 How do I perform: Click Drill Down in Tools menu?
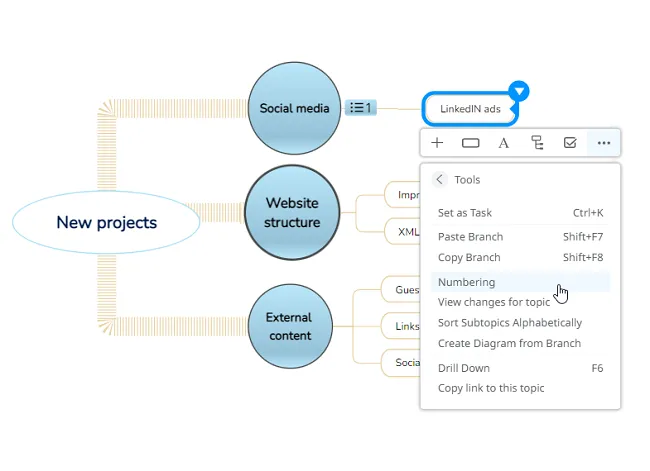(x=463, y=368)
